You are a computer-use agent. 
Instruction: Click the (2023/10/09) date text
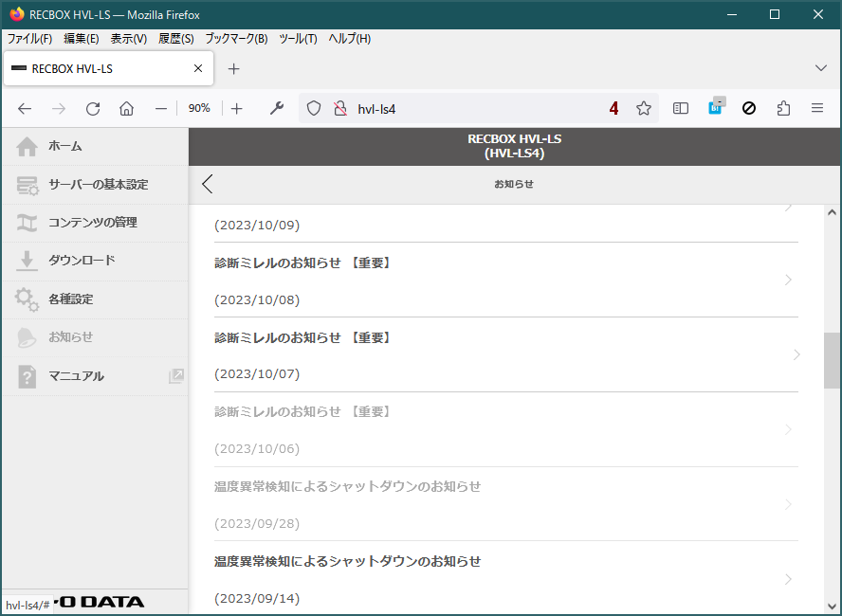[257, 225]
